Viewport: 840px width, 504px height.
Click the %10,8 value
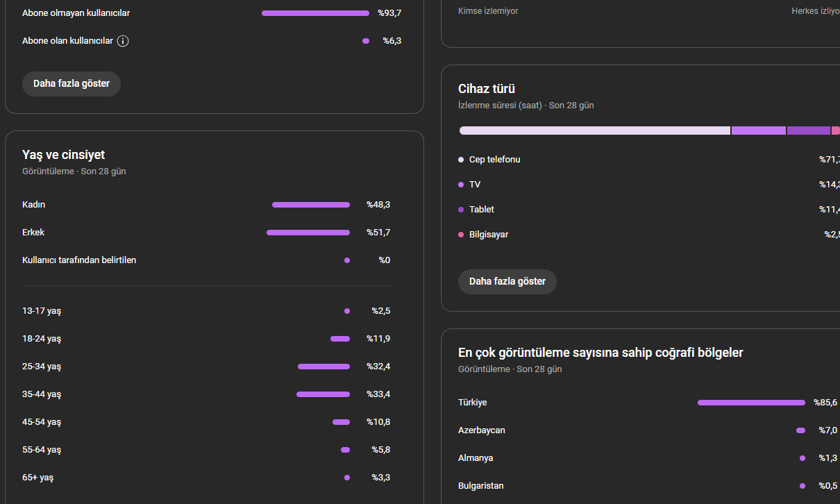(378, 422)
